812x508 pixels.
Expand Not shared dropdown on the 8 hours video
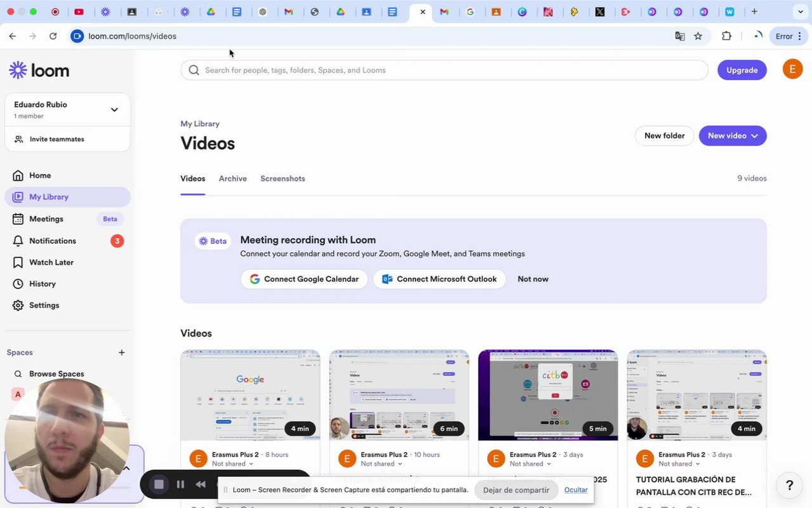click(232, 464)
